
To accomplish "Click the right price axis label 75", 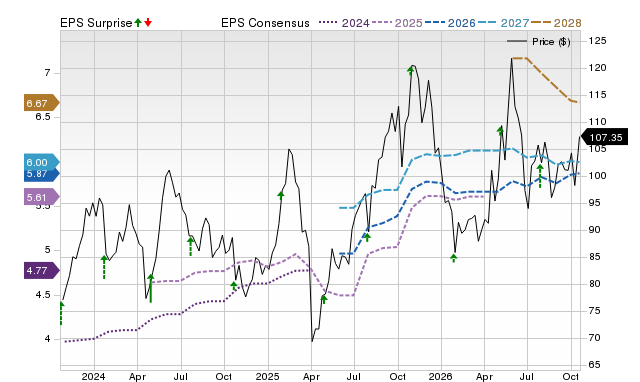I will coord(595,311).
